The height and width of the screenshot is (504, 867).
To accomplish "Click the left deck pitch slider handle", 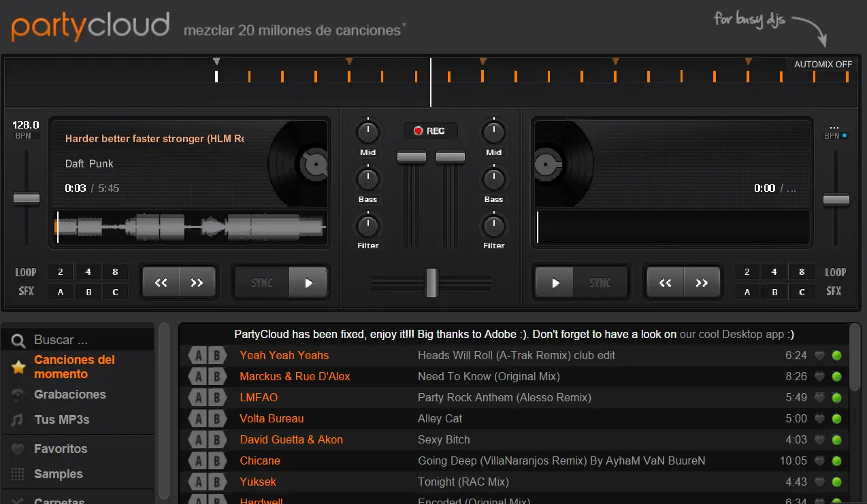I will [27, 199].
